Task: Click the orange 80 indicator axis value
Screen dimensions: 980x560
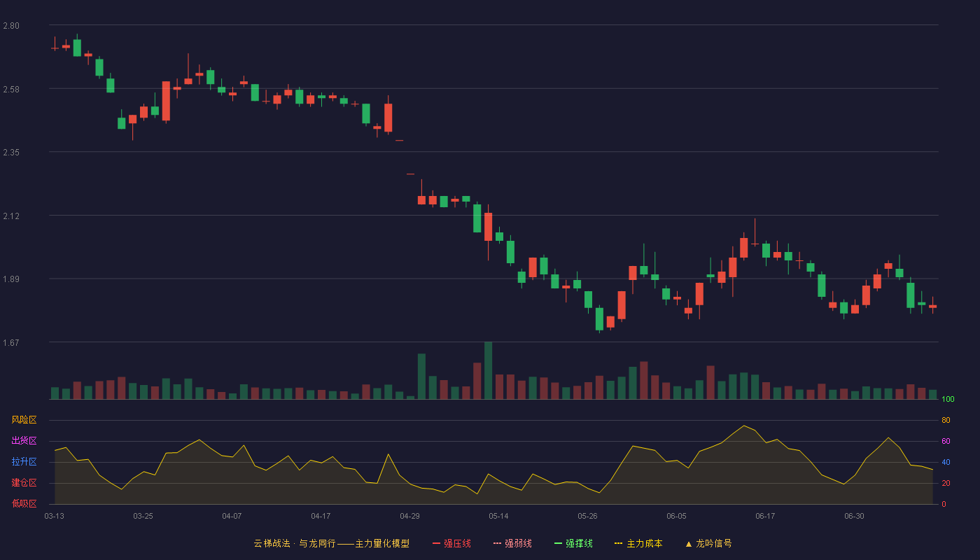Action: (x=946, y=420)
